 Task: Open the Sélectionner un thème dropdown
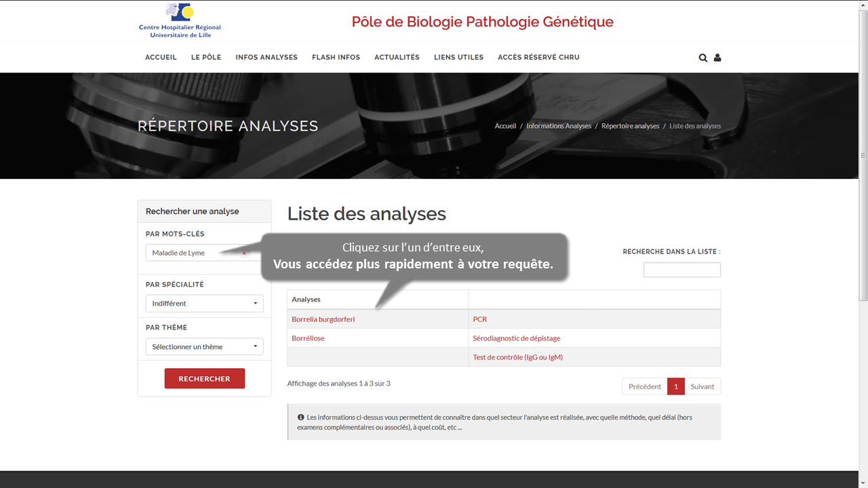pos(204,347)
